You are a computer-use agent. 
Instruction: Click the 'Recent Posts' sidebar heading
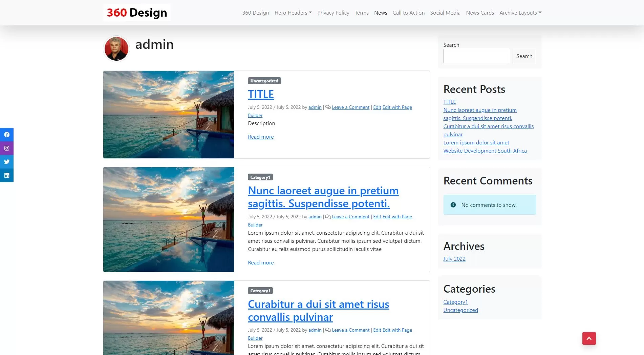tap(474, 89)
